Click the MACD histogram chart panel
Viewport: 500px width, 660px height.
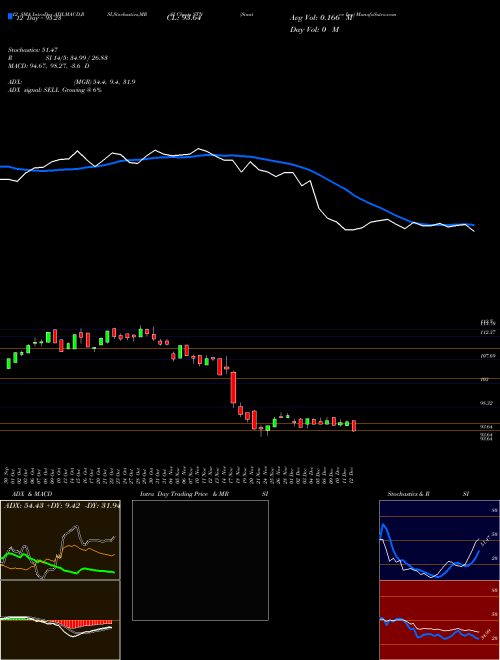pos(60,620)
